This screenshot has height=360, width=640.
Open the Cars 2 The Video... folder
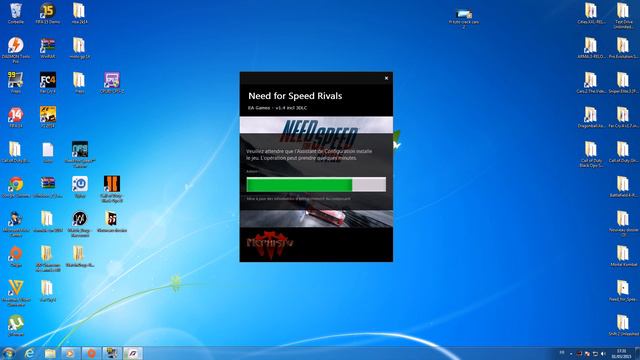click(591, 83)
